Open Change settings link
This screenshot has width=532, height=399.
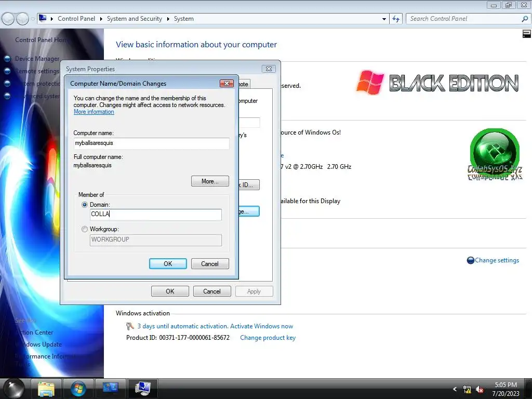point(497,260)
